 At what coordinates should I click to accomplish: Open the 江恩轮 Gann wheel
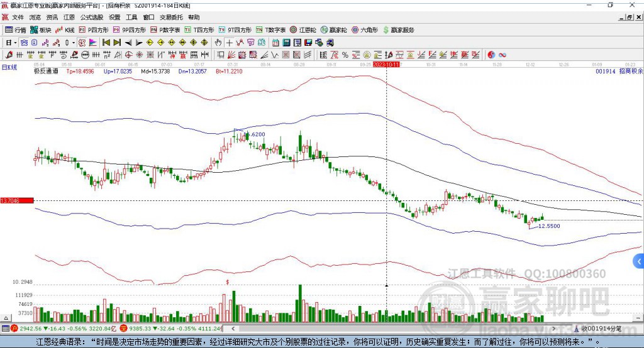click(x=303, y=30)
